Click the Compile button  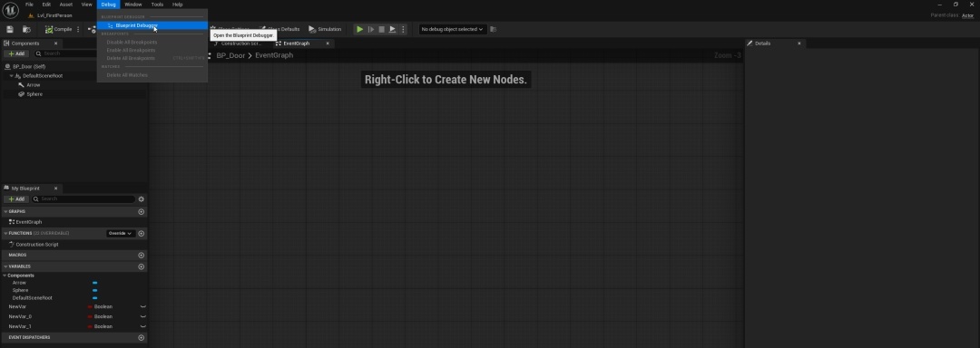click(59, 29)
